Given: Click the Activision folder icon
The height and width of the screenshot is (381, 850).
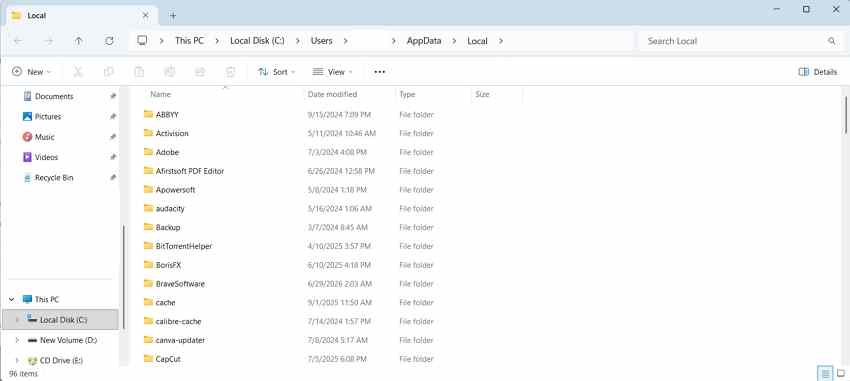Looking at the screenshot, I should pos(149,133).
